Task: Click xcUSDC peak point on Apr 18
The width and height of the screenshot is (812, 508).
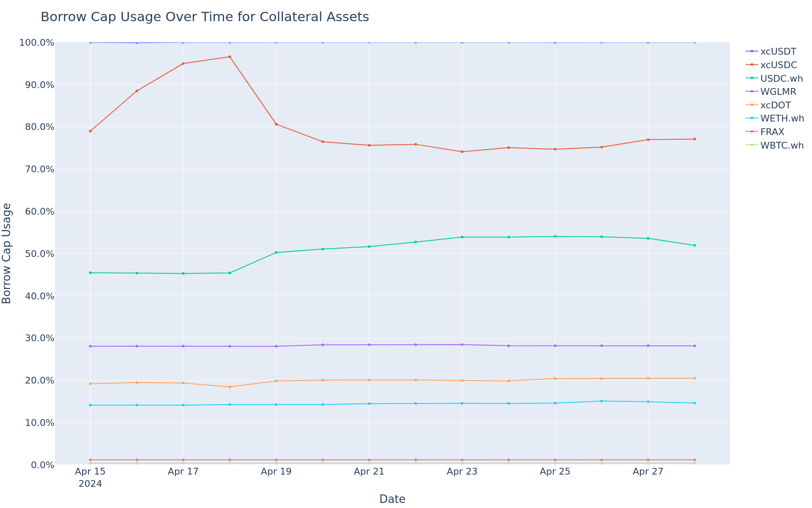Action: coord(230,57)
